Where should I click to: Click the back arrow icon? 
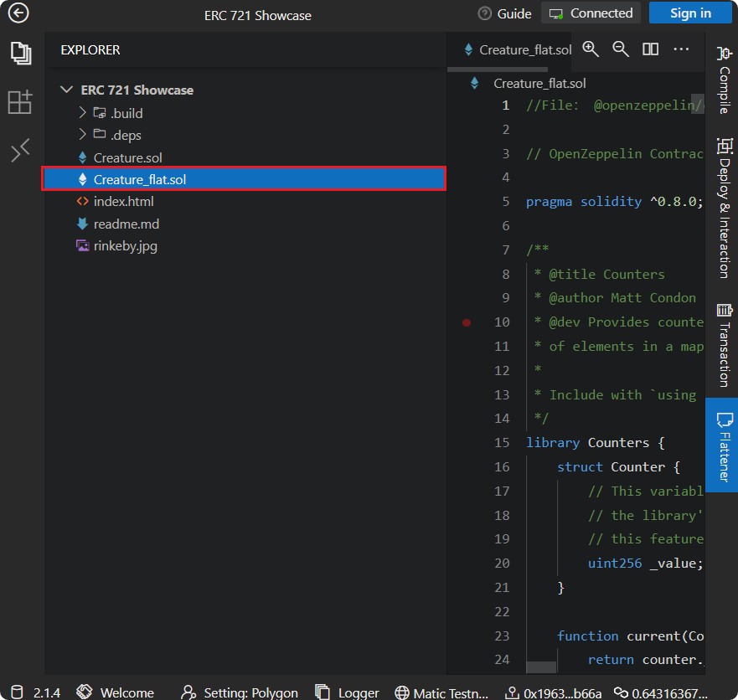(18, 13)
